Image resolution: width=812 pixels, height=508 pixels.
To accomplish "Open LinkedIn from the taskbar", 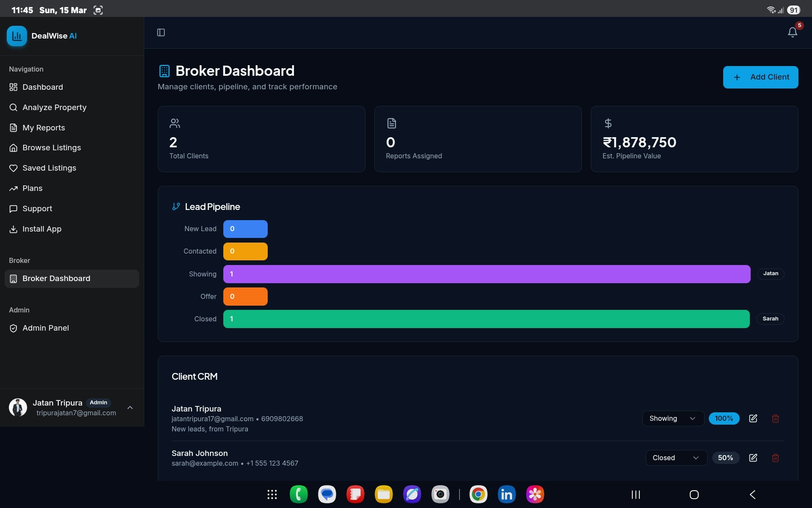I will [506, 494].
